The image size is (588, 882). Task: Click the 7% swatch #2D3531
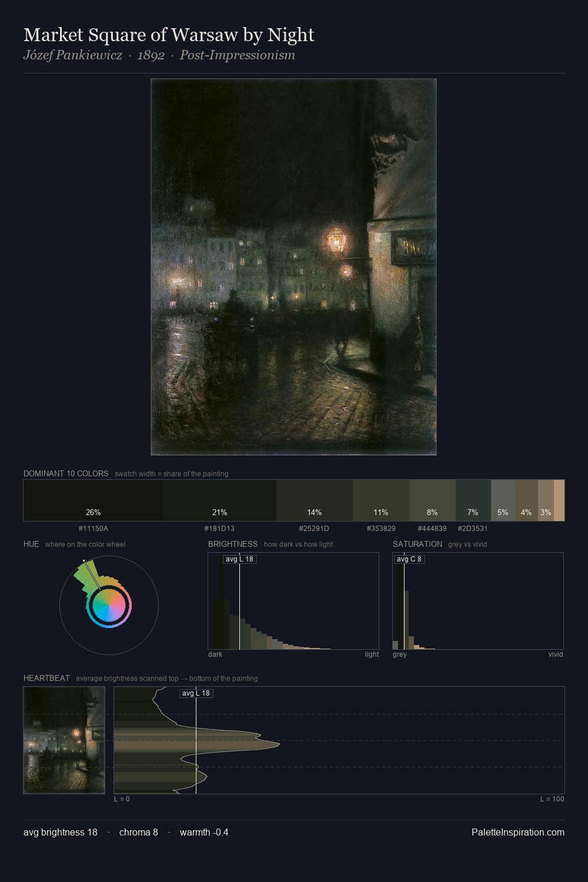point(473,500)
